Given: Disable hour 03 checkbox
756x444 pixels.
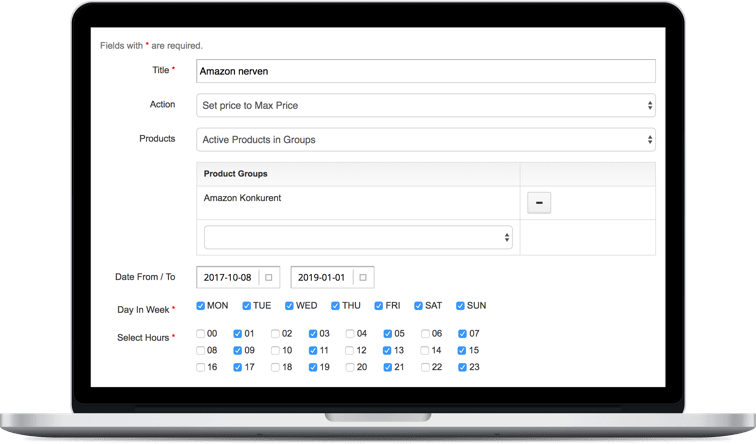Looking at the screenshot, I should [313, 334].
